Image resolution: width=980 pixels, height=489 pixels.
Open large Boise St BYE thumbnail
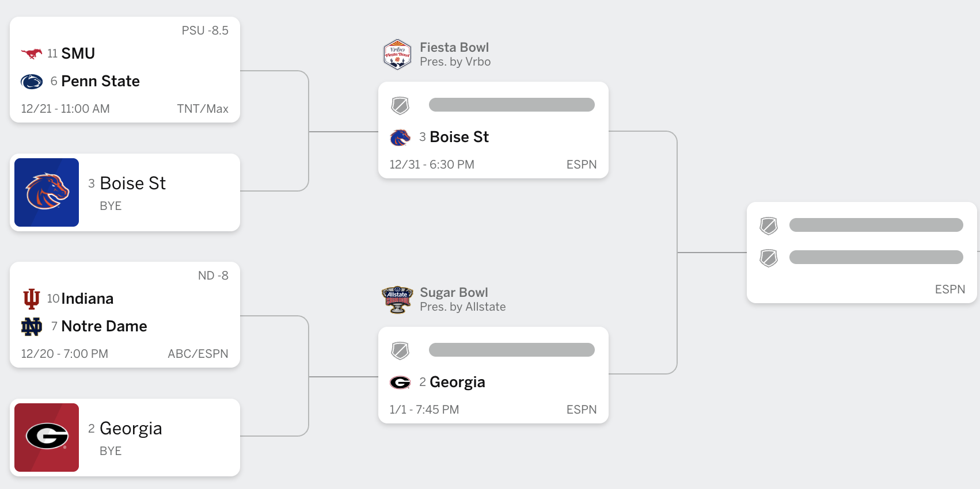pyautogui.click(x=47, y=192)
